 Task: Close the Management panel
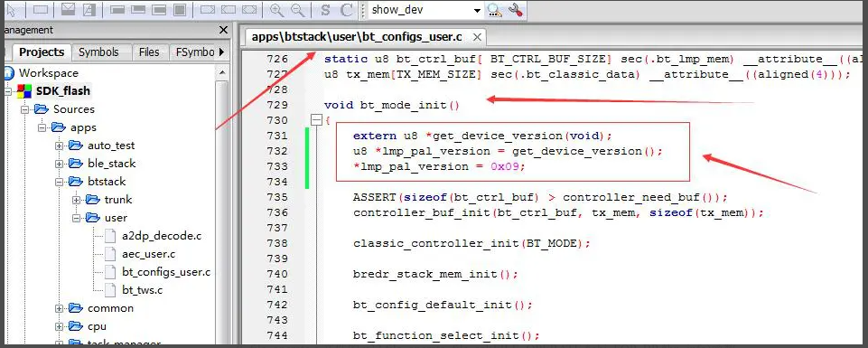[223, 30]
